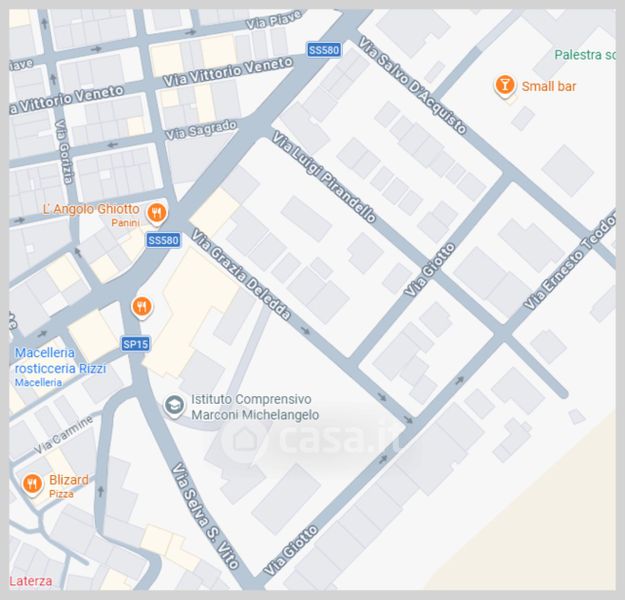Click the SP15 road shield

click(135, 343)
